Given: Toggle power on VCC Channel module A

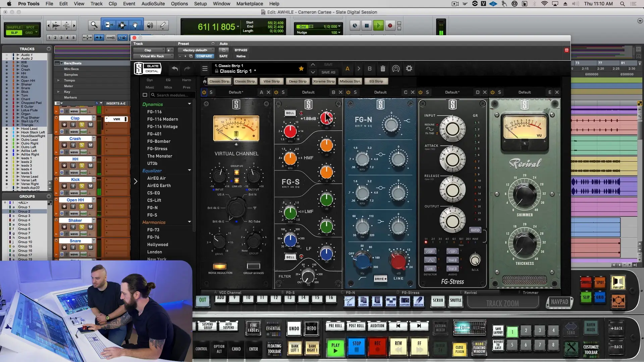Looking at the screenshot, I should 204,92.
